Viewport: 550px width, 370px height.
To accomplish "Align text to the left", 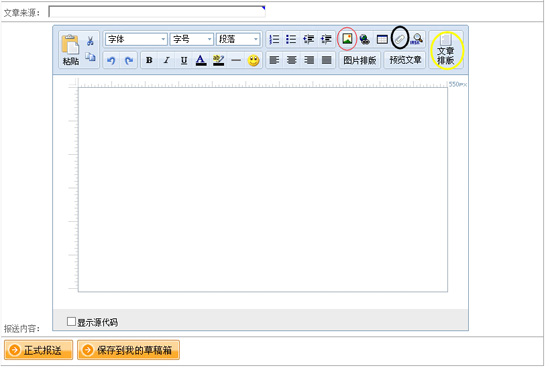I will [274, 60].
